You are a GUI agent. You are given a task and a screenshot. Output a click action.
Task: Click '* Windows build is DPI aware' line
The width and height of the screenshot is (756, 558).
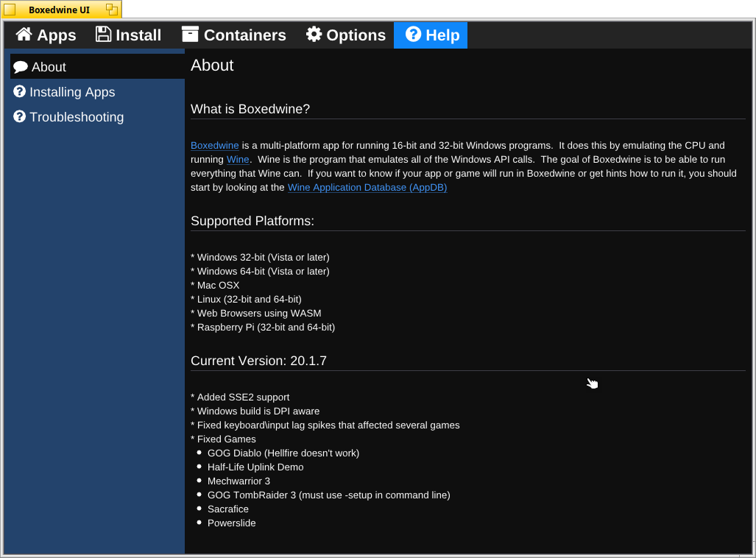coord(255,411)
